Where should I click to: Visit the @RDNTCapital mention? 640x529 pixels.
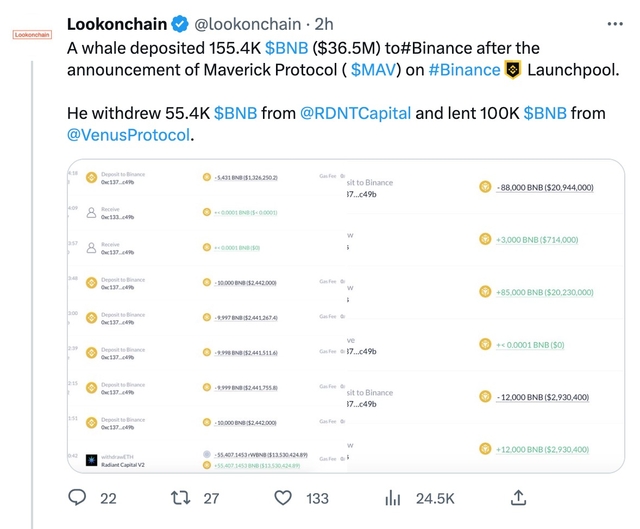coord(355,113)
